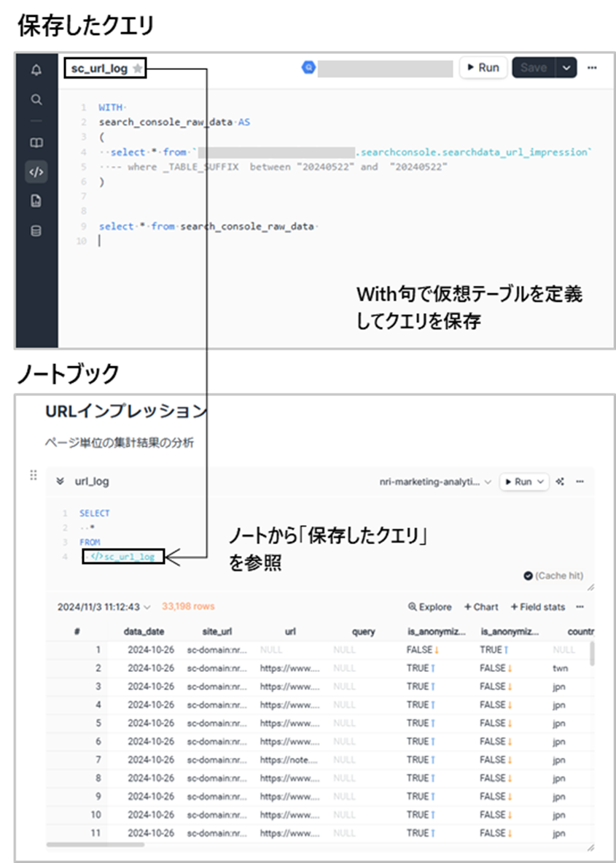The image size is (616, 863).
Task: Open the reports document icon in sidebar
Action: [x=36, y=202]
